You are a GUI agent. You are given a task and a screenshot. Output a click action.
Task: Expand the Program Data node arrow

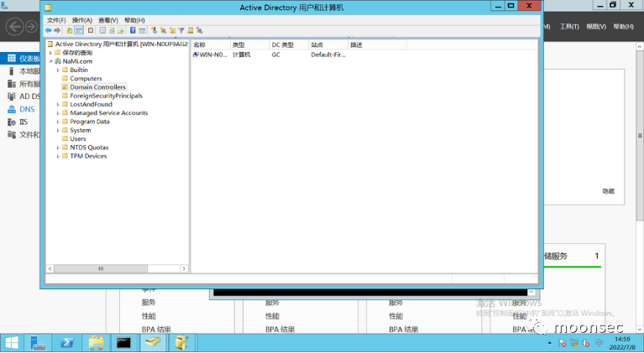(x=58, y=122)
